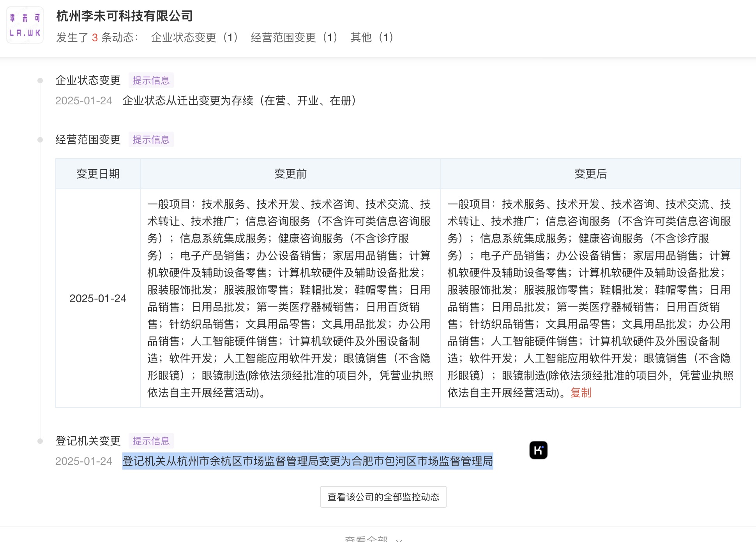Viewport: 756px width, 542px height.
Task: Click text 企业状态从迁出变更为存续
Action: 188,100
